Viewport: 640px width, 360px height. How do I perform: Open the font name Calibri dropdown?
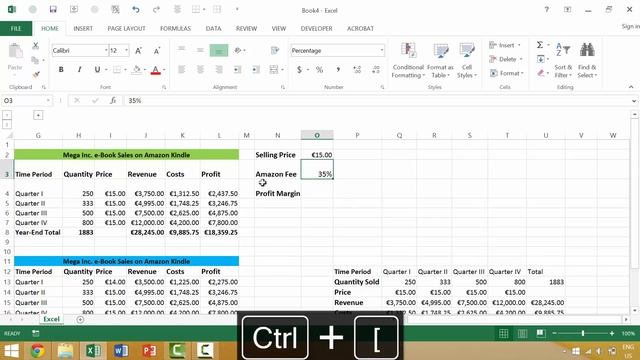click(106, 51)
